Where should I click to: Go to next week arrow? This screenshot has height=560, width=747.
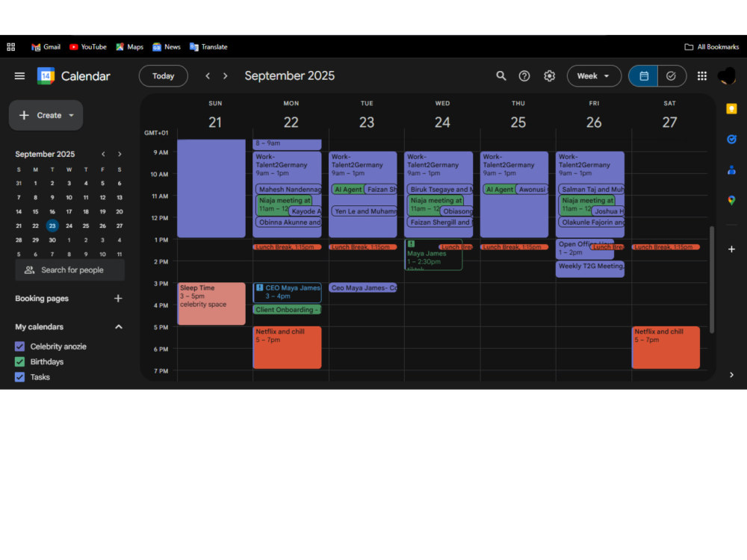coord(226,75)
